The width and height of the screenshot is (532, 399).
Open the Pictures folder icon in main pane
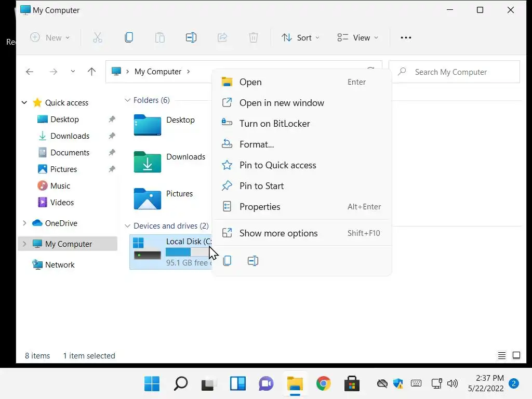tap(147, 199)
